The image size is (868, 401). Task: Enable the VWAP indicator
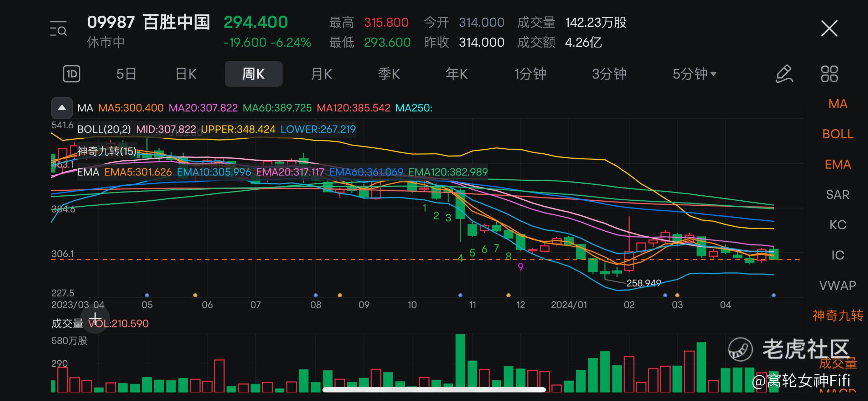(838, 286)
